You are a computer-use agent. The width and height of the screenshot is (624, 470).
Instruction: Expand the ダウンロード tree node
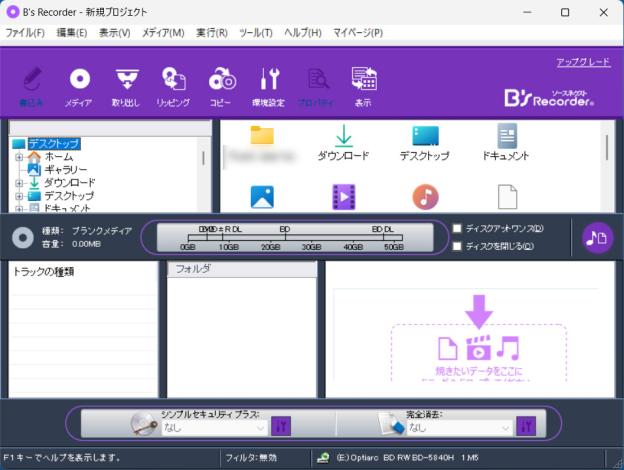19,183
